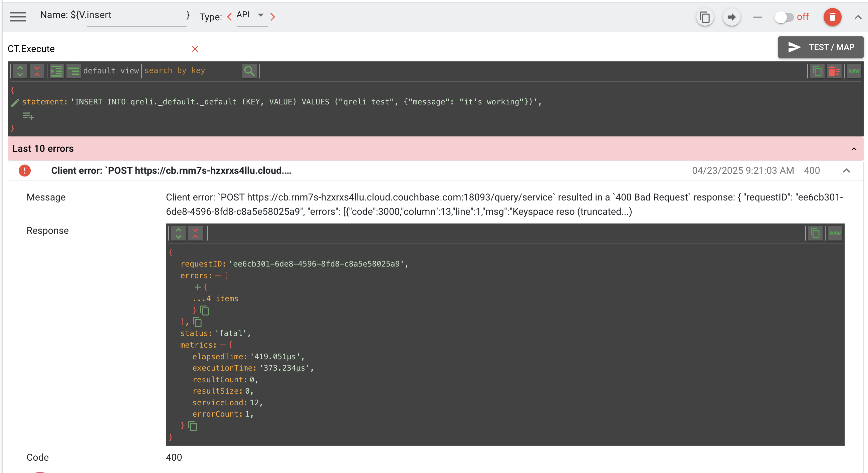Expand the errors array item
The image size is (868, 473).
[197, 287]
